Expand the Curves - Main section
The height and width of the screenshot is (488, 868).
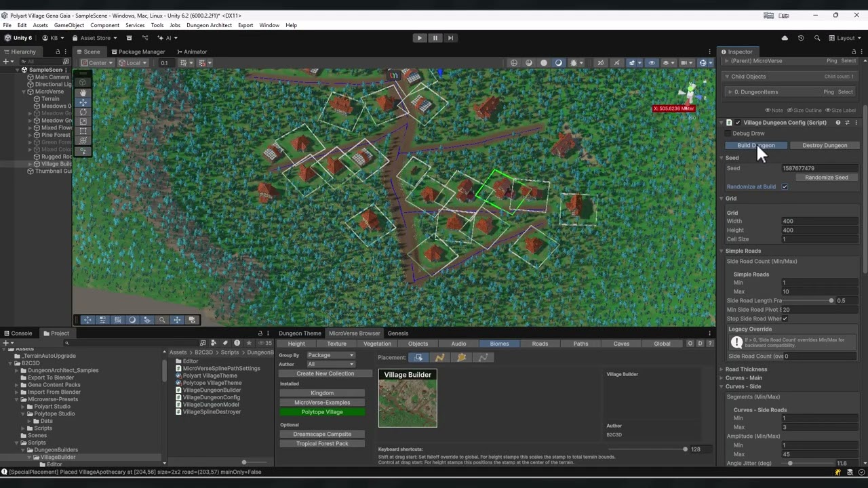pos(722,378)
